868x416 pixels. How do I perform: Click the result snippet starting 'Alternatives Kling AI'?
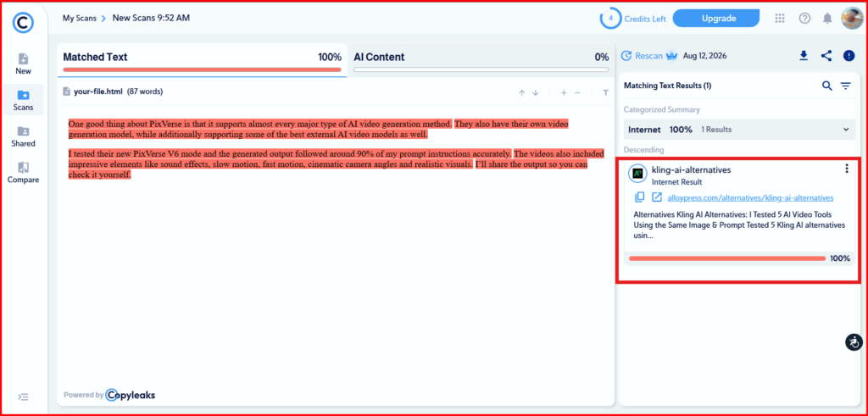[x=739, y=225]
